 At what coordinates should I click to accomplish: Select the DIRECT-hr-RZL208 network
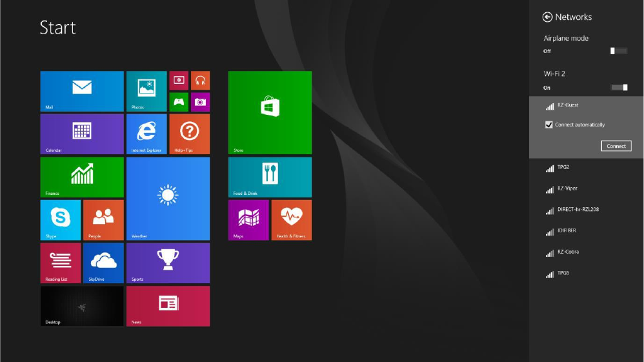coord(586,210)
